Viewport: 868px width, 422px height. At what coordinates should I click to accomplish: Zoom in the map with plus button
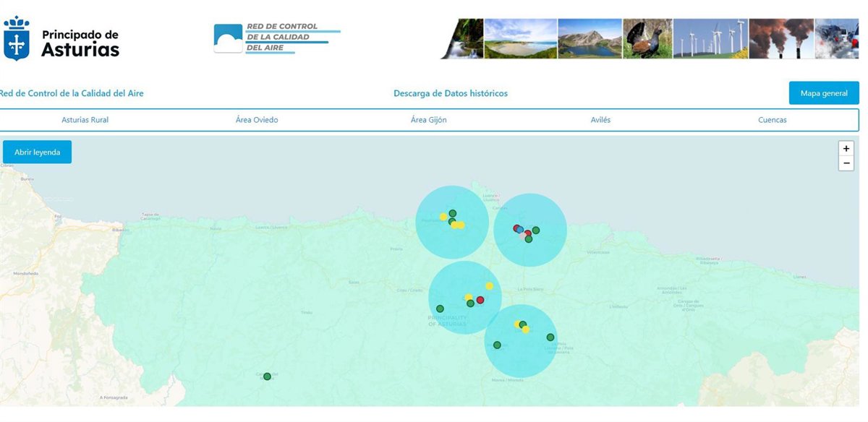(846, 148)
